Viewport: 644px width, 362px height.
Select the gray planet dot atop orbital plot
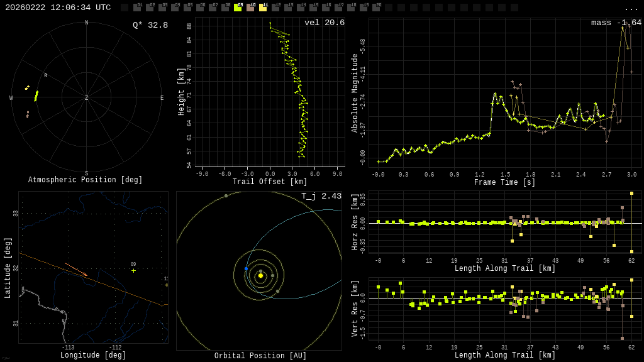(226, 195)
